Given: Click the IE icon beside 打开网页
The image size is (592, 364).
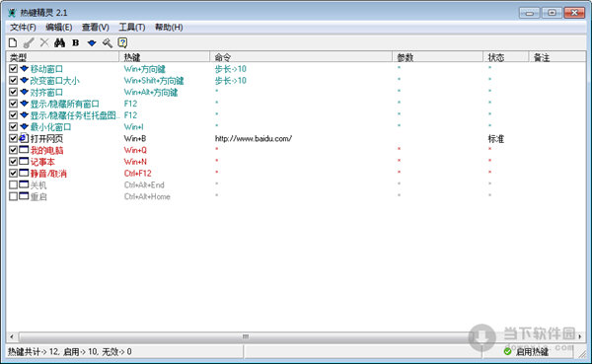Looking at the screenshot, I should (24, 138).
